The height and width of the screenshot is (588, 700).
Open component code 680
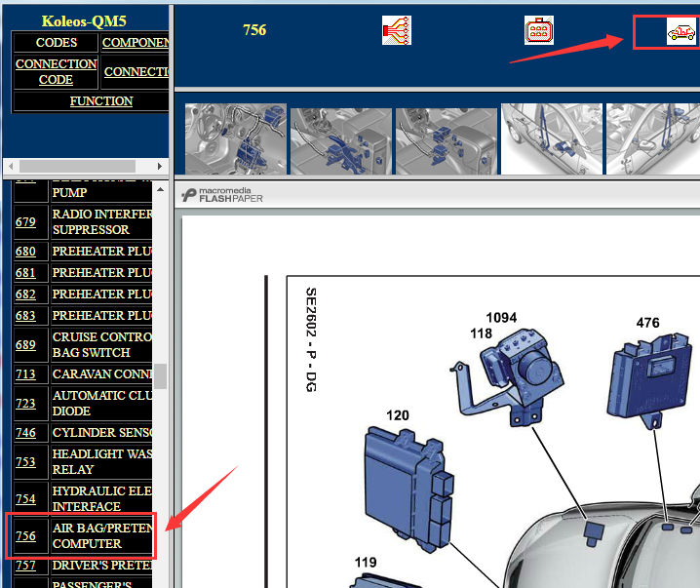coord(25,252)
